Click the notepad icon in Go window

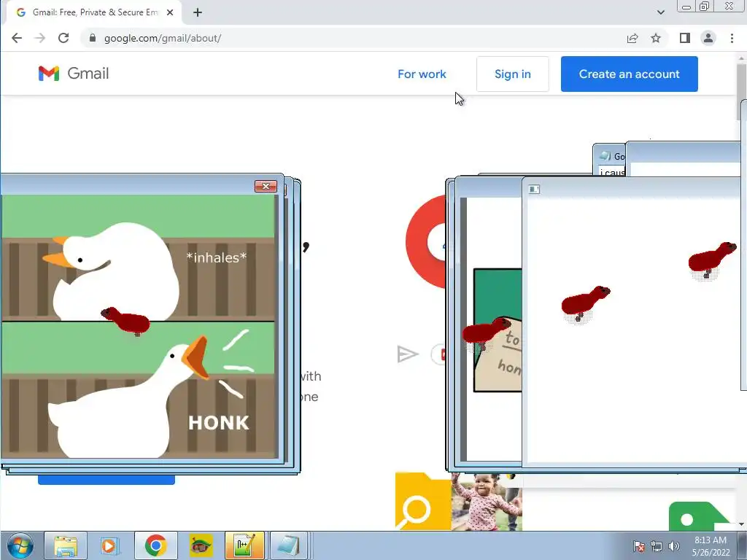(605, 156)
